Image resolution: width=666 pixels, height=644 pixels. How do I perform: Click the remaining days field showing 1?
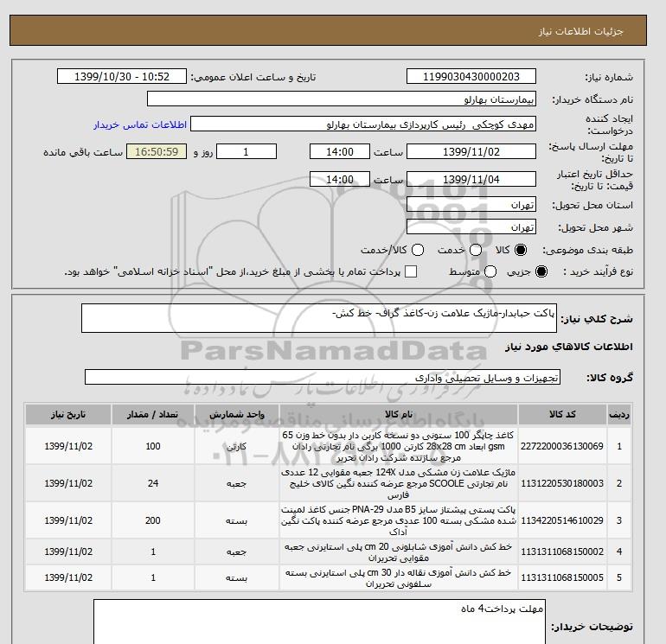click(x=247, y=151)
